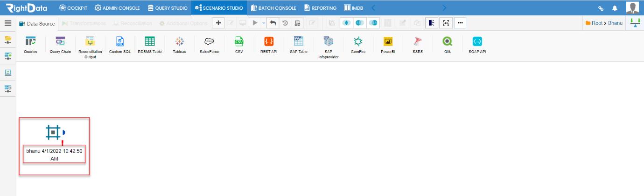This screenshot has height=196, width=644.
Task: Open the BATCH CONSOLE module
Action: pos(273,7)
